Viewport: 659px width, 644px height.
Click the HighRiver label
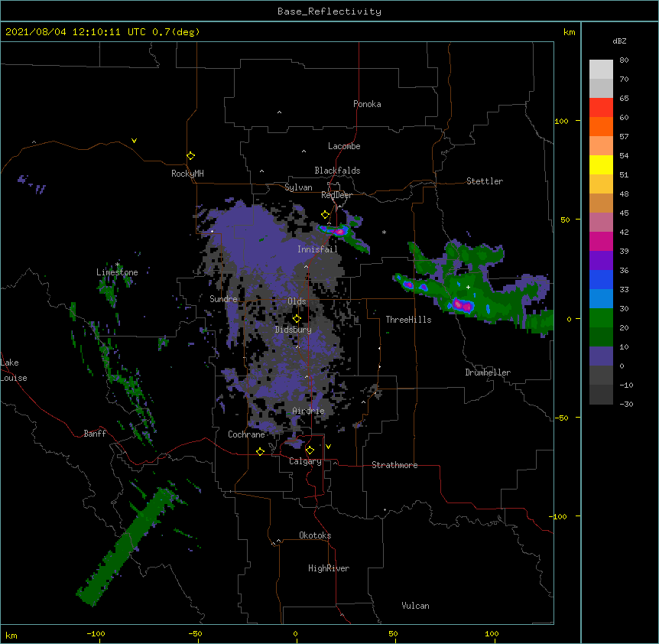pos(329,568)
